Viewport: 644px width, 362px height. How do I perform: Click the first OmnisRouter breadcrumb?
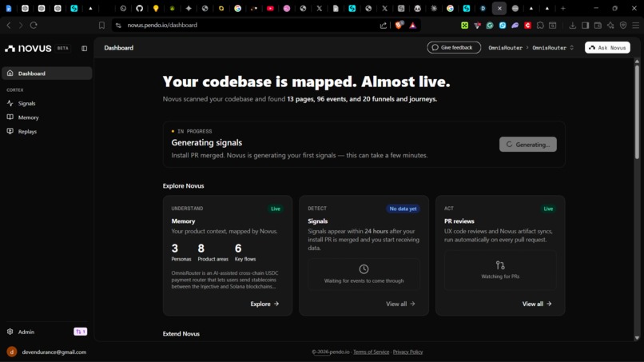pos(505,48)
